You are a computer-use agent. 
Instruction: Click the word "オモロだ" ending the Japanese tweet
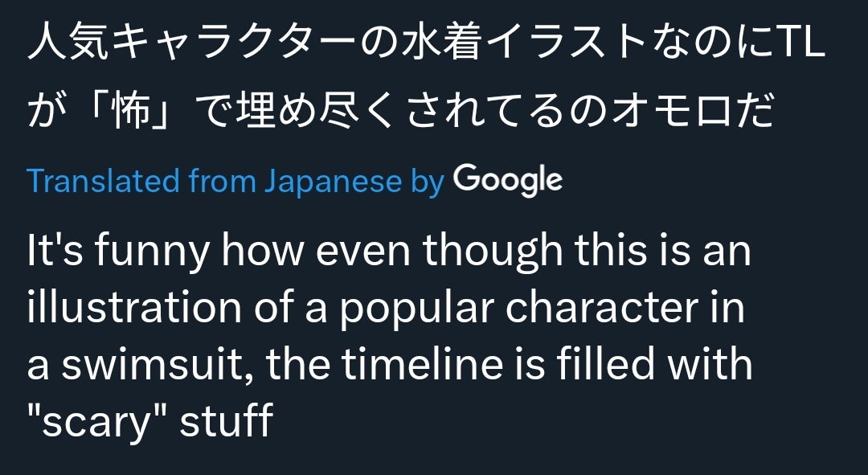693,111
